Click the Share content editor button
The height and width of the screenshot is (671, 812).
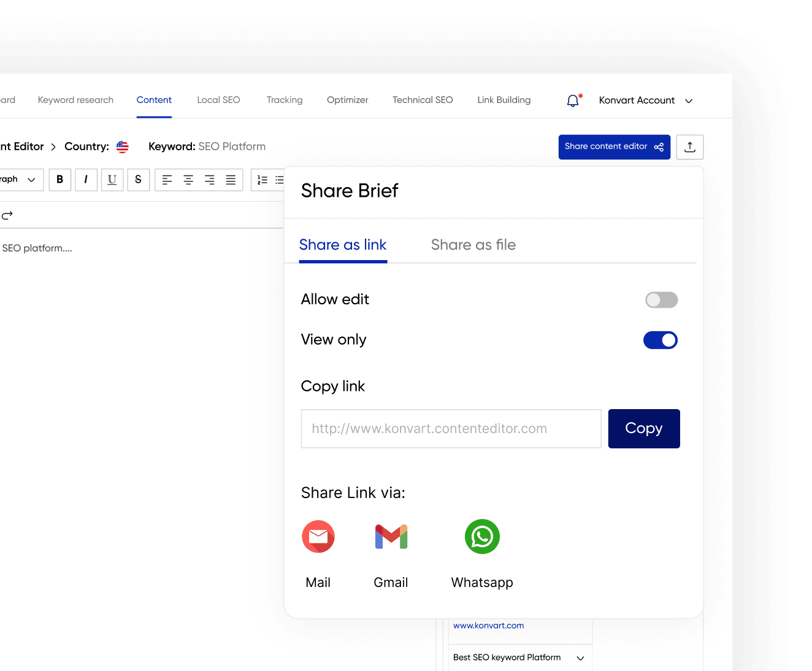click(614, 147)
